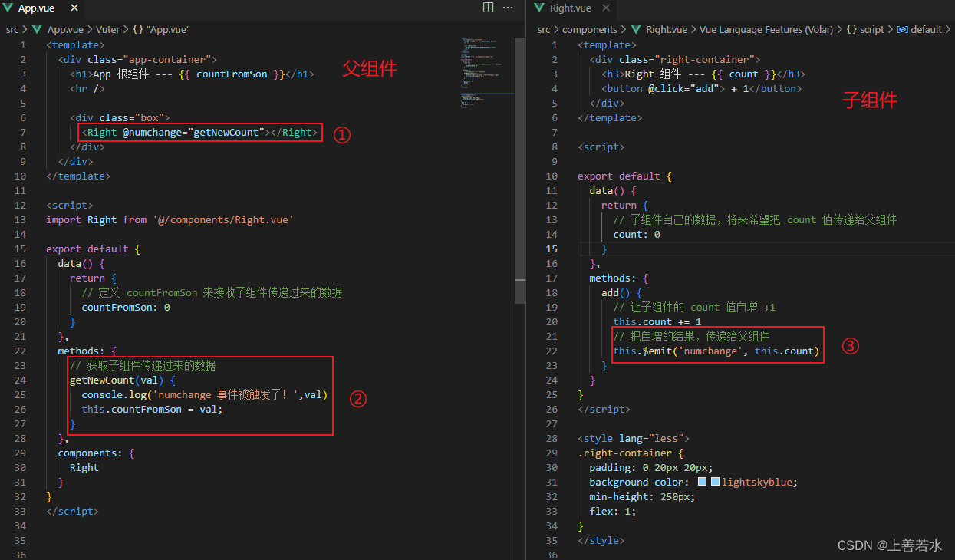Click the components: { line
This screenshot has width=955, height=560.
pos(96,453)
